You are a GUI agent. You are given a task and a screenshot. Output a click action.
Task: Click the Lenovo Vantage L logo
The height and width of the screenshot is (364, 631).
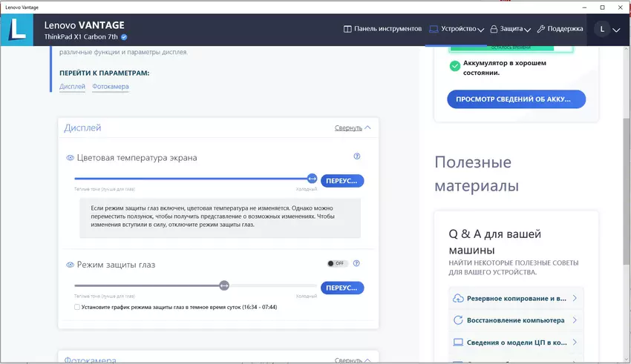[18, 30]
